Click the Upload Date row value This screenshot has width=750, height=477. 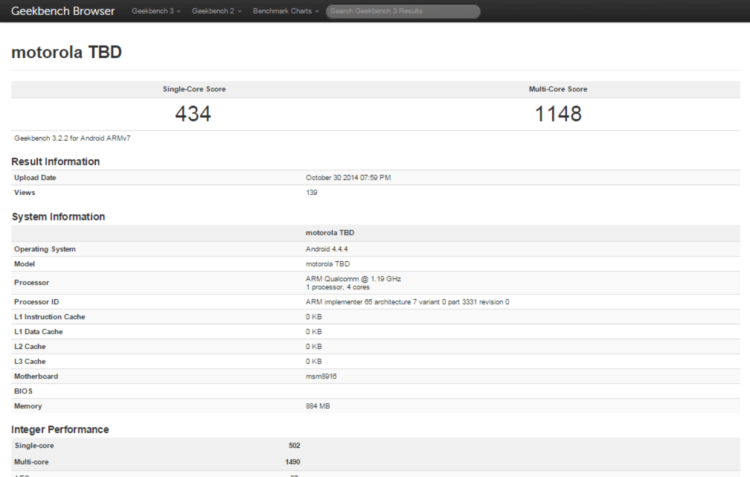click(347, 177)
